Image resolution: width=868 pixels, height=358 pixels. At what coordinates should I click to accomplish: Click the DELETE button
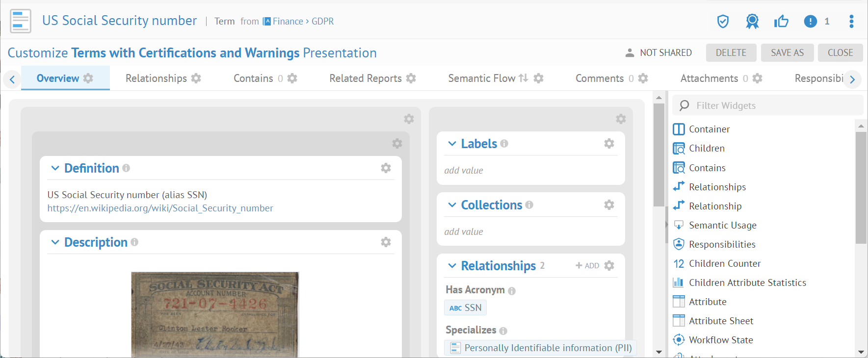pyautogui.click(x=731, y=52)
